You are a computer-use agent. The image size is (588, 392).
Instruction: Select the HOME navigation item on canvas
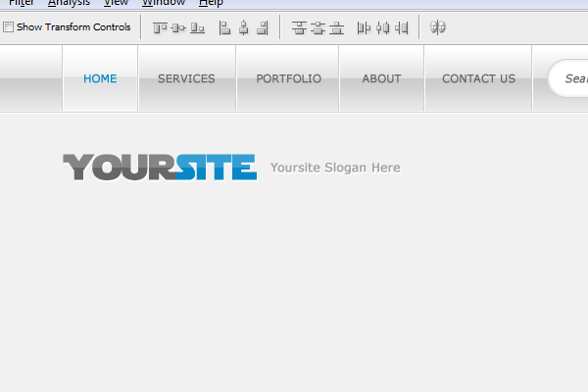pos(100,78)
